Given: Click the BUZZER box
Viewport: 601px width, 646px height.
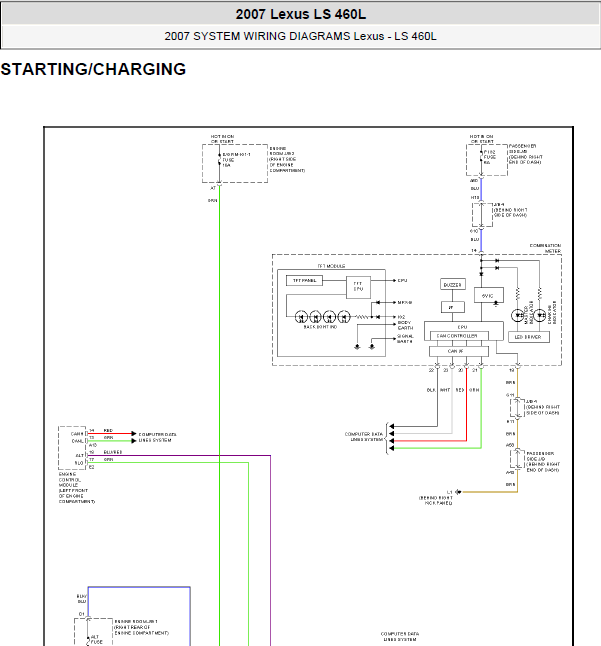Looking at the screenshot, I should click(x=453, y=285).
